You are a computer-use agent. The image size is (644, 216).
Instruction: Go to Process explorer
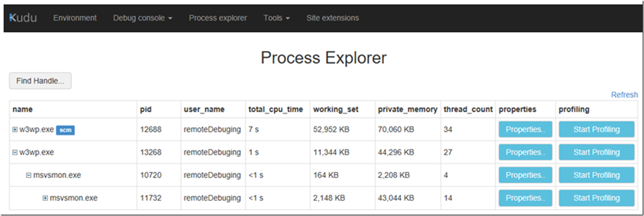[218, 18]
